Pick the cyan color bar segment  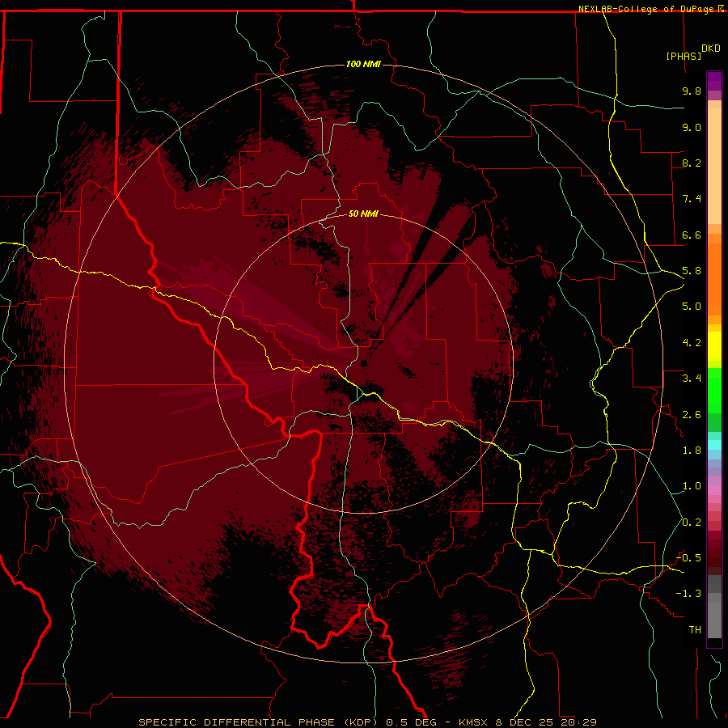click(x=714, y=444)
